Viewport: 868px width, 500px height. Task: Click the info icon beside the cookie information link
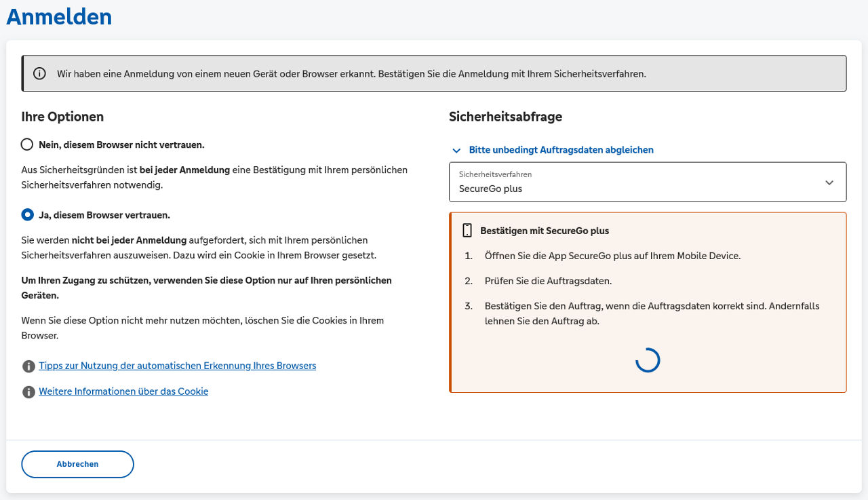(28, 391)
